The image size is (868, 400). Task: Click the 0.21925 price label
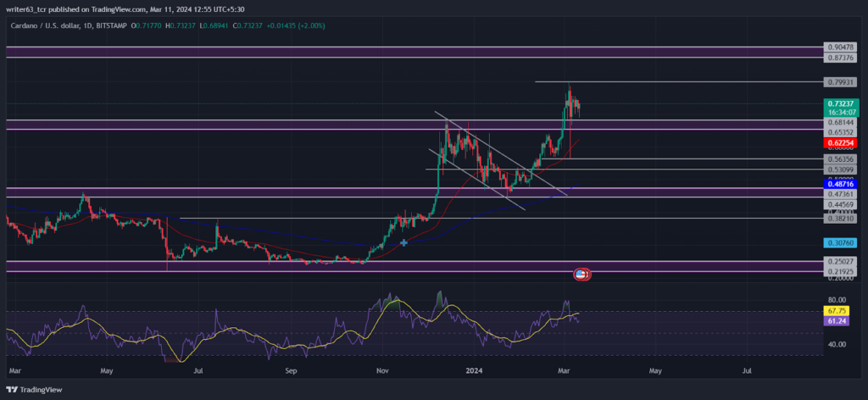click(x=840, y=272)
